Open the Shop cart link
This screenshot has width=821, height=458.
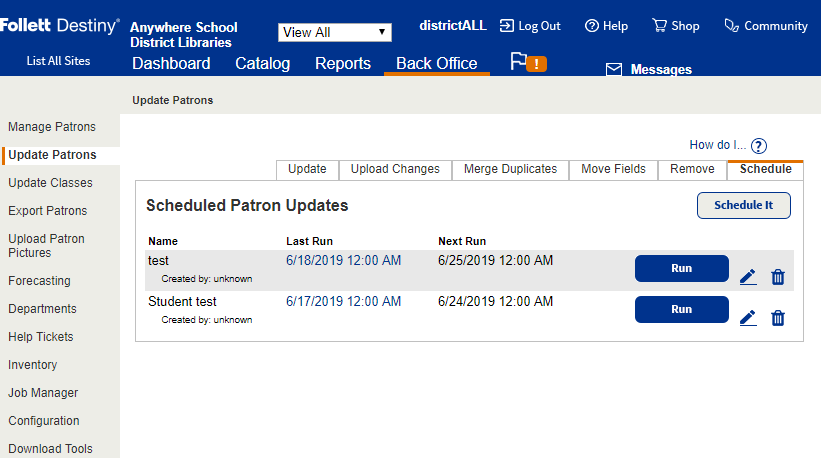coord(676,26)
